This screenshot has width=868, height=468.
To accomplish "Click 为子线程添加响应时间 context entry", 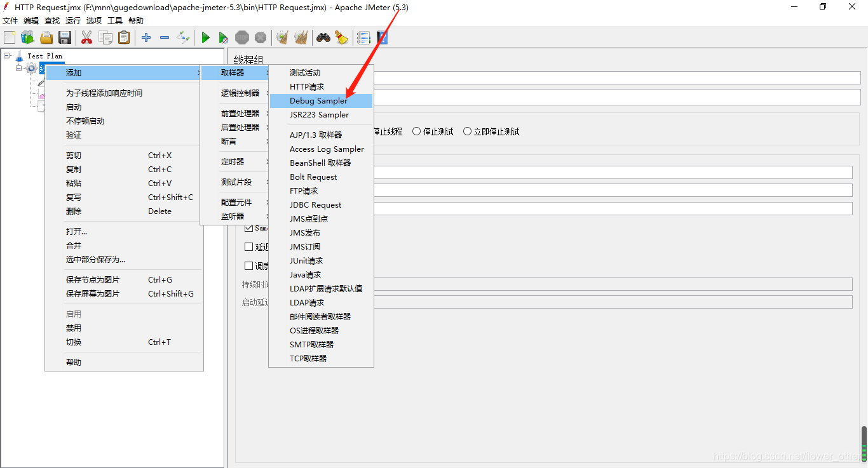I will [124, 93].
